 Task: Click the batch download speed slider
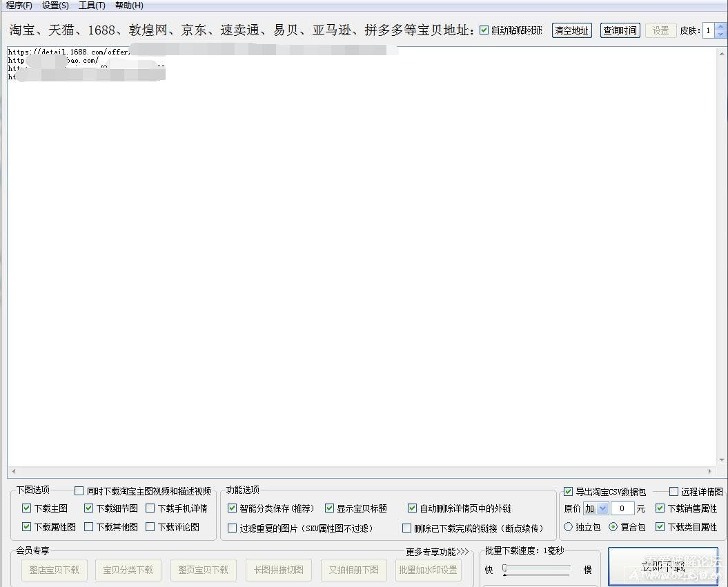click(538, 569)
